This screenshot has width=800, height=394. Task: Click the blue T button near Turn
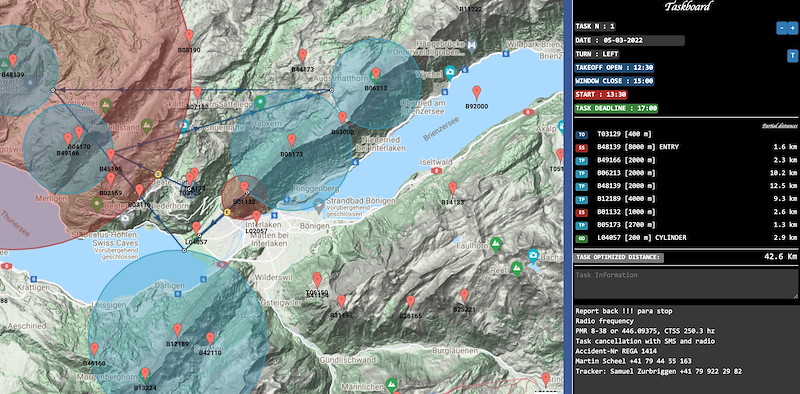point(792,56)
